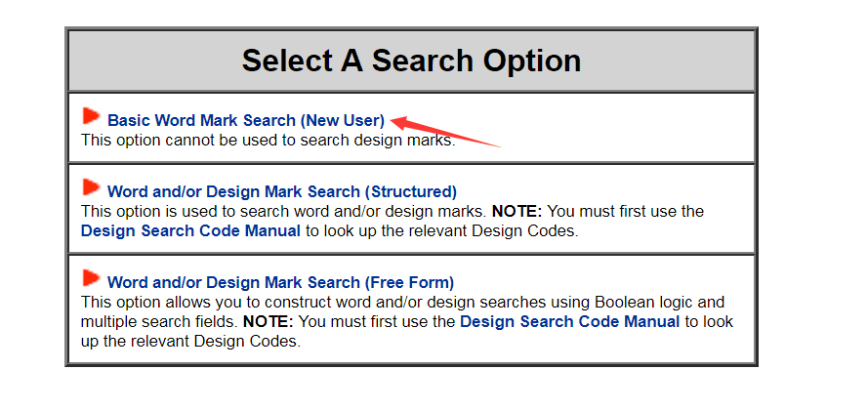
Task: Open Word and/or Design Mark Search (Structured)
Action: point(282,192)
